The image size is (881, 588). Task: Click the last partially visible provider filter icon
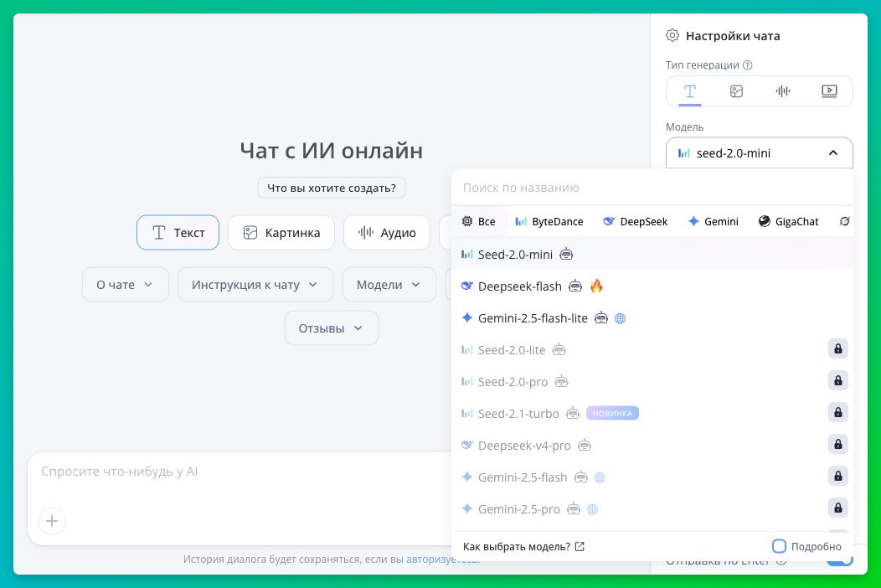[x=844, y=221]
